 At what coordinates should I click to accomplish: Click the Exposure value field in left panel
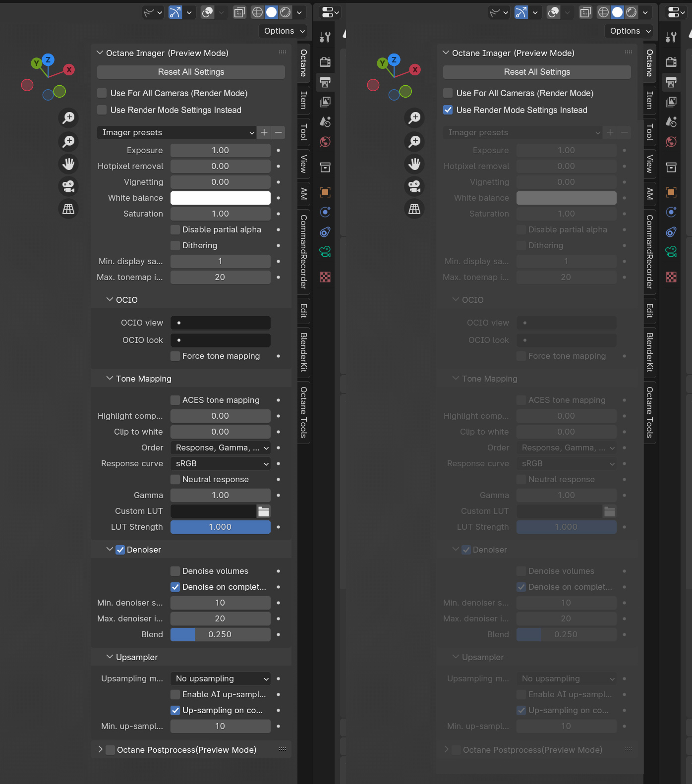pos(221,151)
